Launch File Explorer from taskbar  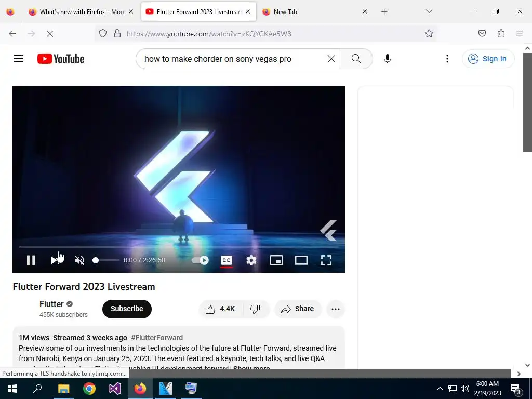pyautogui.click(x=63, y=389)
